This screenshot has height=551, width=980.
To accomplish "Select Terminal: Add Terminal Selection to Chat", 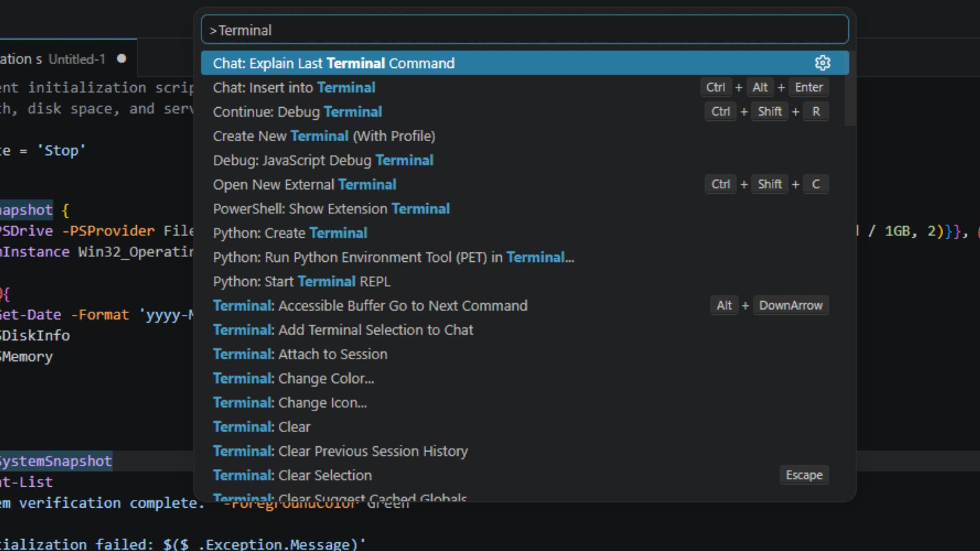I will click(525, 330).
